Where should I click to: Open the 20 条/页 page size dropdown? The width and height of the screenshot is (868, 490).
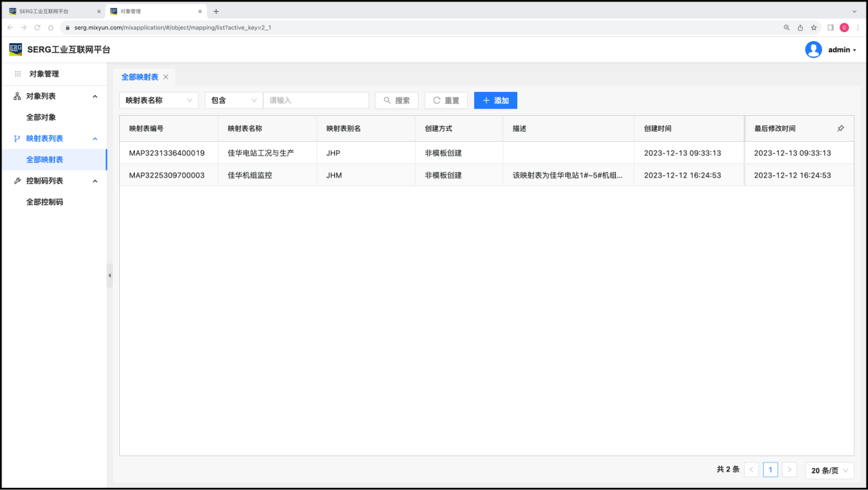click(x=830, y=470)
